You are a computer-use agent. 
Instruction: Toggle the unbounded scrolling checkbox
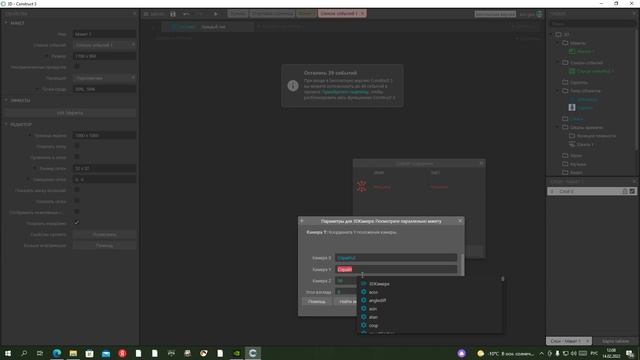tap(77, 66)
